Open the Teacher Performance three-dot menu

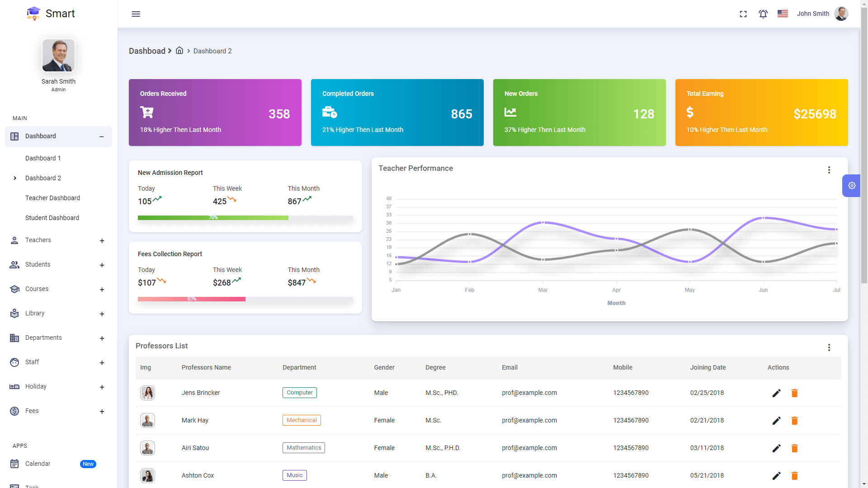tap(829, 170)
